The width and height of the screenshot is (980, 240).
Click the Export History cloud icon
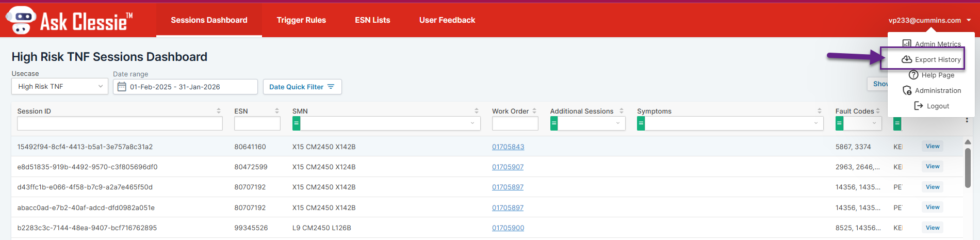click(906, 59)
